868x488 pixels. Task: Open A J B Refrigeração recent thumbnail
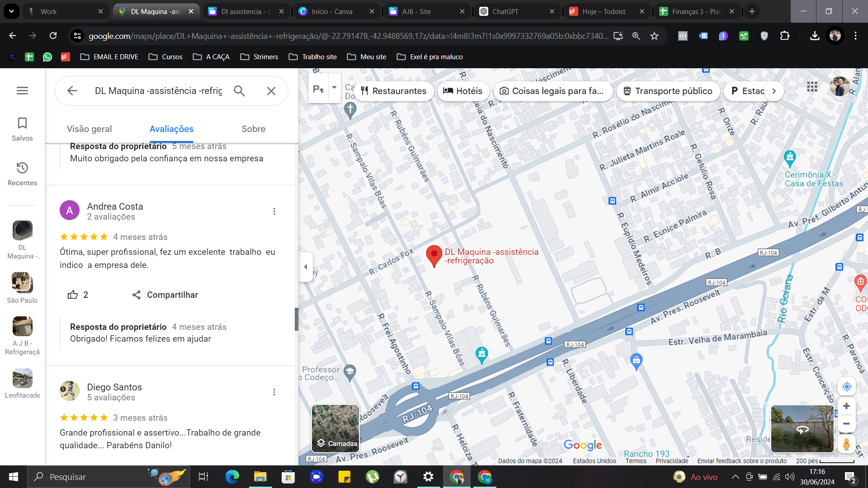coord(22,326)
